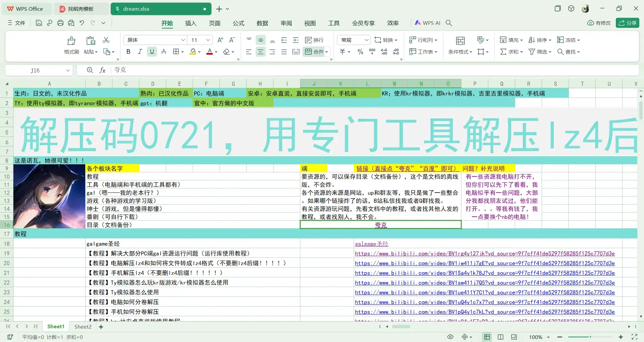
Task: Click the fill color bucket swatch
Action: click(193, 52)
